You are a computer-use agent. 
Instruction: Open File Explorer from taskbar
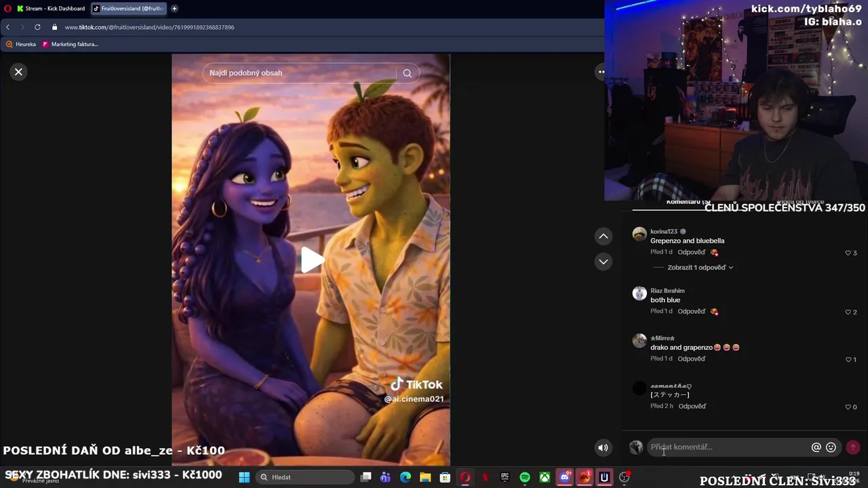pyautogui.click(x=425, y=477)
